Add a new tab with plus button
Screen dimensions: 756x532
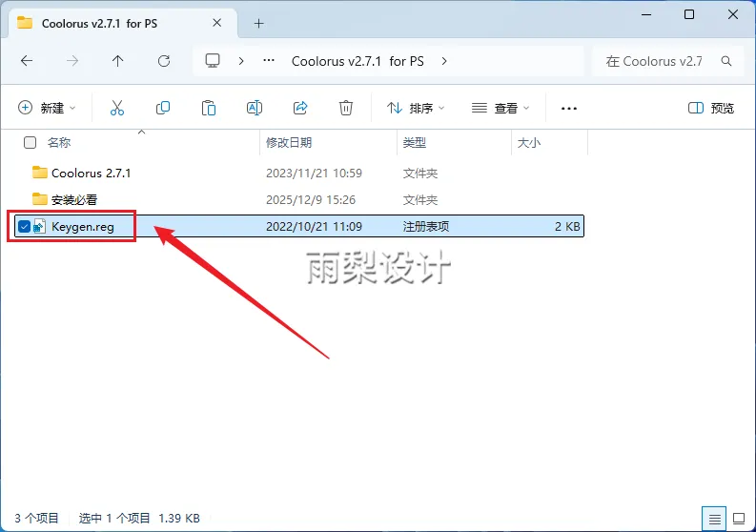259,23
